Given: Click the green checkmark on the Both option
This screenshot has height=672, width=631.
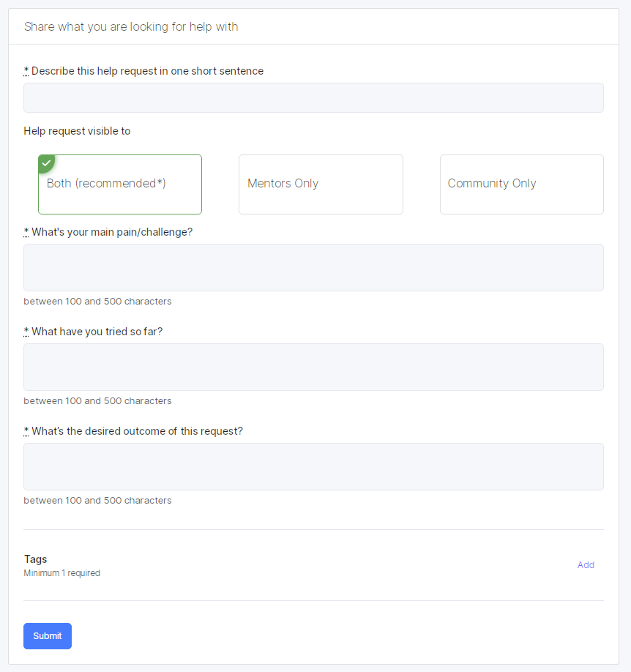Looking at the screenshot, I should 46,163.
